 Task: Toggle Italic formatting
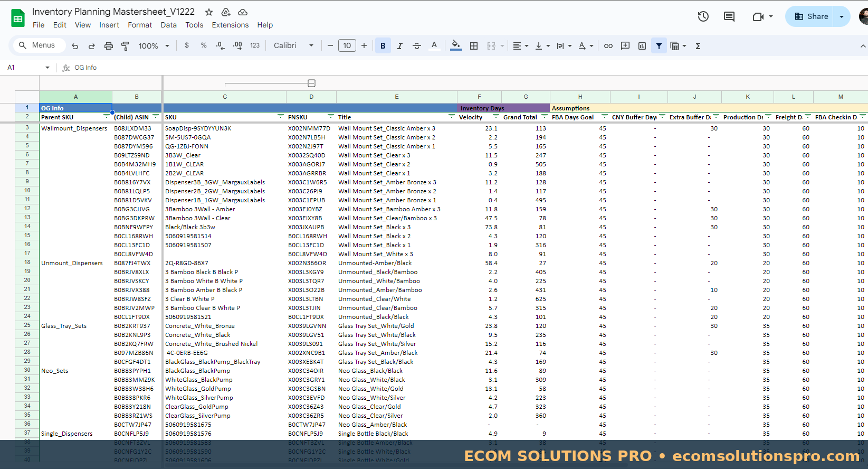pos(400,46)
